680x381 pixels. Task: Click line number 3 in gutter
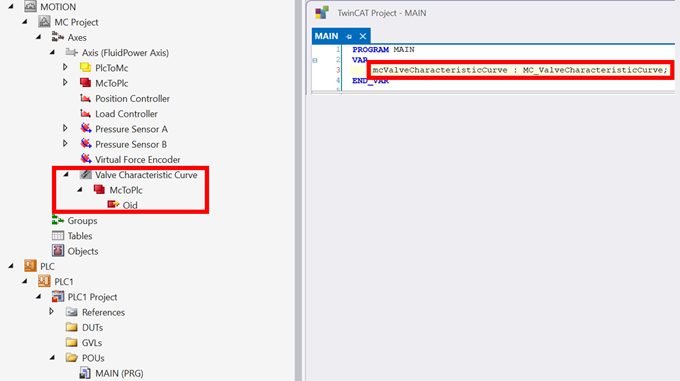[x=338, y=70]
